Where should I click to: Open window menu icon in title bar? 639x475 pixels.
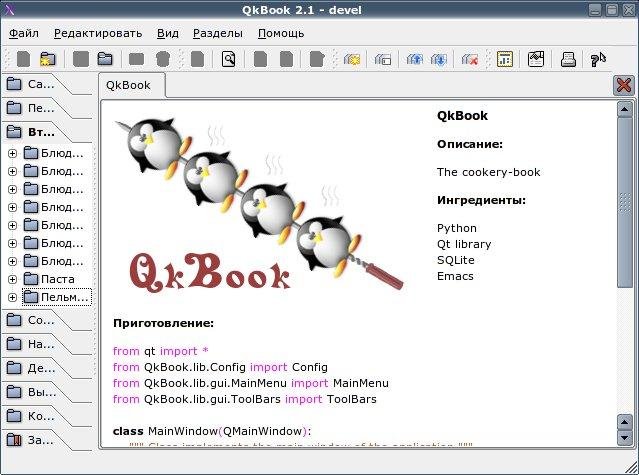click(x=9, y=9)
